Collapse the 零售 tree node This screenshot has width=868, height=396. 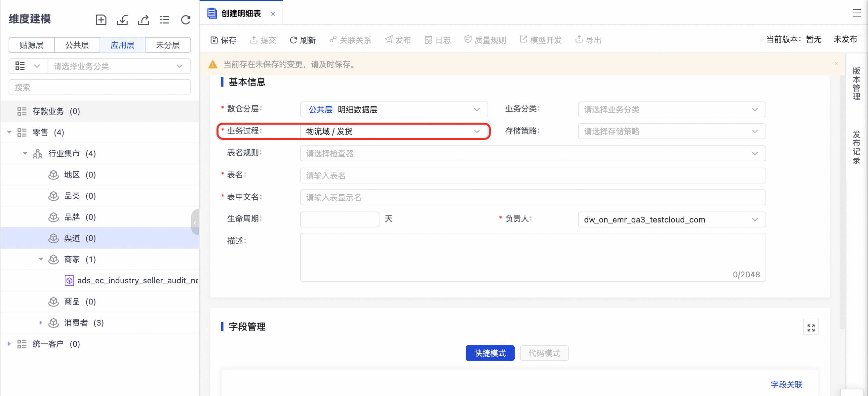(10, 132)
